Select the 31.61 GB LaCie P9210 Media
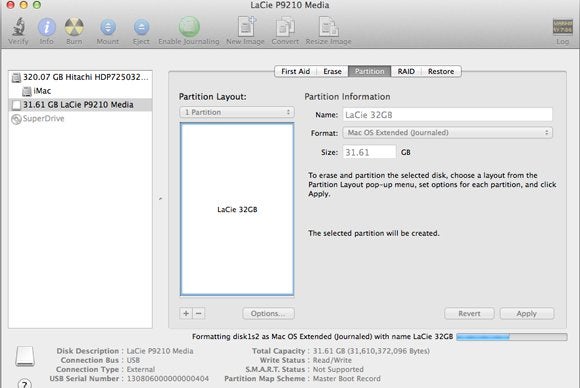This screenshot has height=388, width=580. [80, 105]
